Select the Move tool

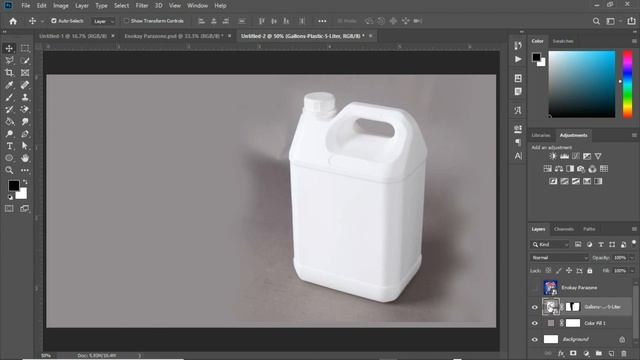(9, 48)
